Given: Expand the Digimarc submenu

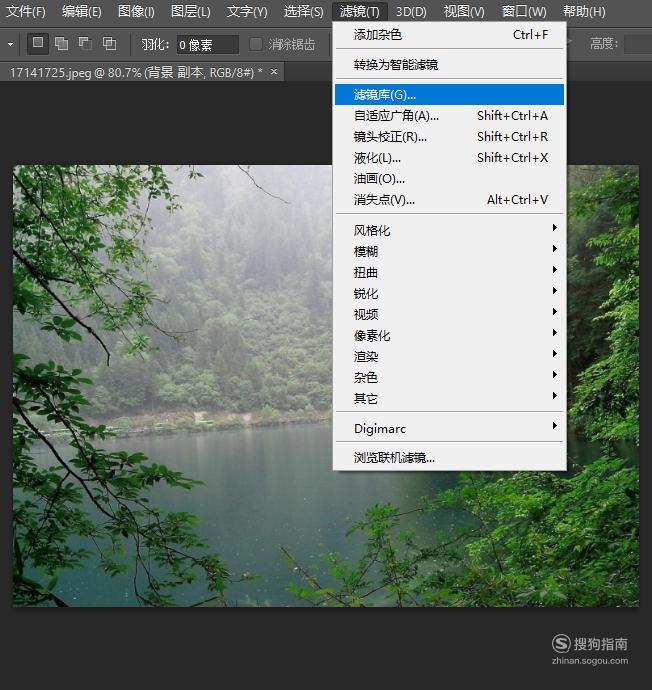Looking at the screenshot, I should [449, 428].
